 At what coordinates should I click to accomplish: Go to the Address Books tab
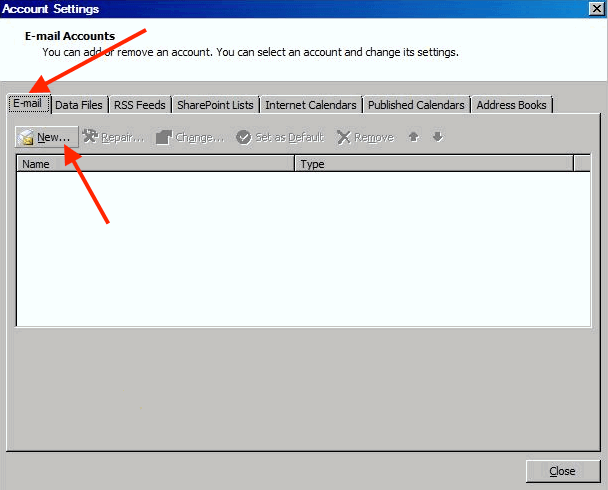click(511, 105)
